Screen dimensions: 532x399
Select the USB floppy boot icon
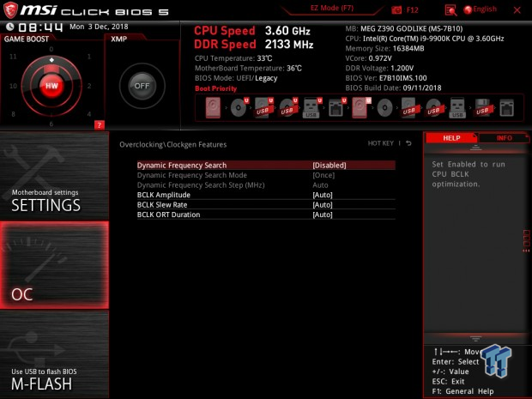[482, 108]
